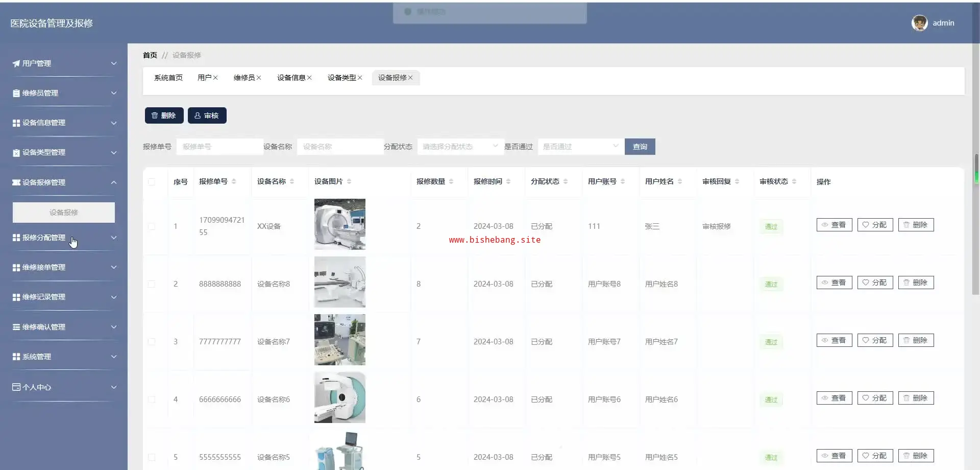Open the 分配状态 filter dropdown
The height and width of the screenshot is (470, 980).
pyautogui.click(x=459, y=147)
